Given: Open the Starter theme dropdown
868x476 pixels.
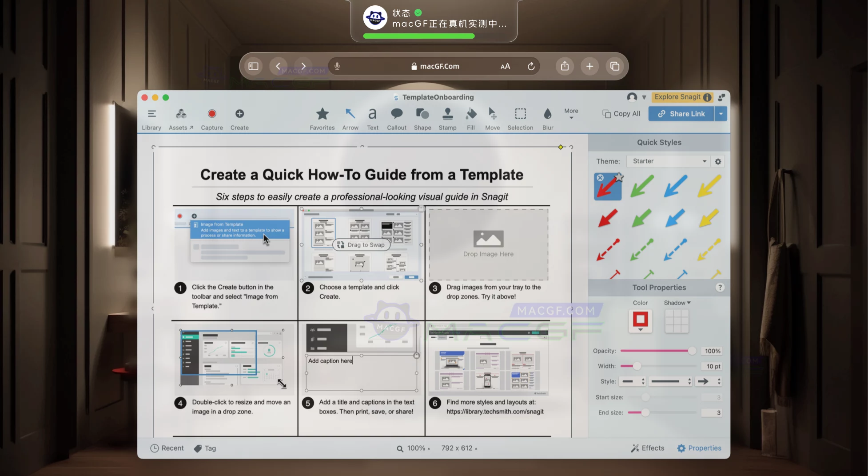Looking at the screenshot, I should click(x=667, y=161).
